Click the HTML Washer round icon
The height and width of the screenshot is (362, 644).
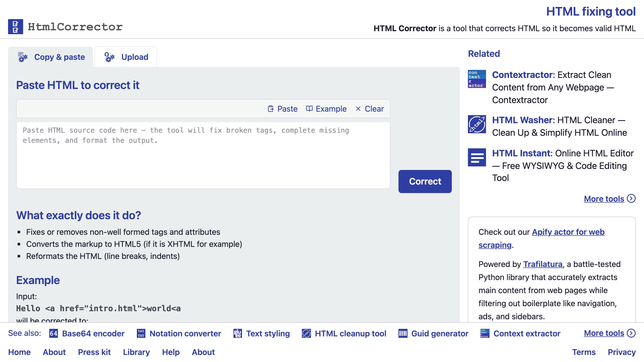click(x=477, y=124)
